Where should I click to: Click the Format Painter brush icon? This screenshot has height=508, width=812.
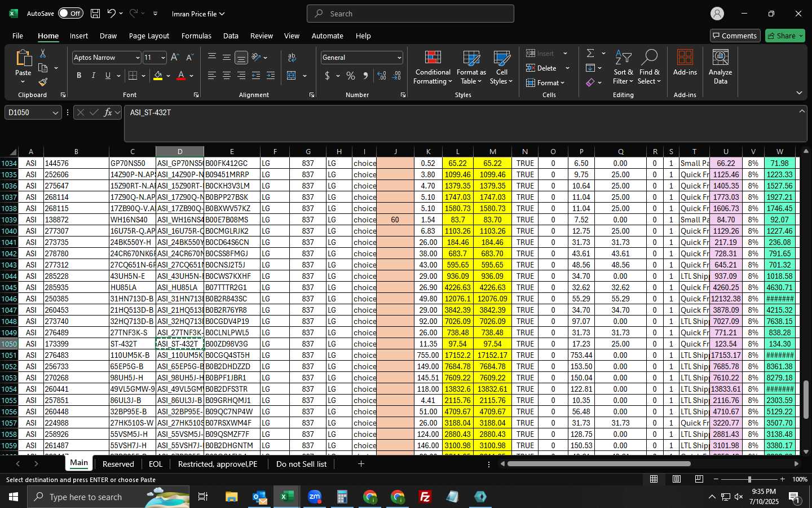click(43, 82)
